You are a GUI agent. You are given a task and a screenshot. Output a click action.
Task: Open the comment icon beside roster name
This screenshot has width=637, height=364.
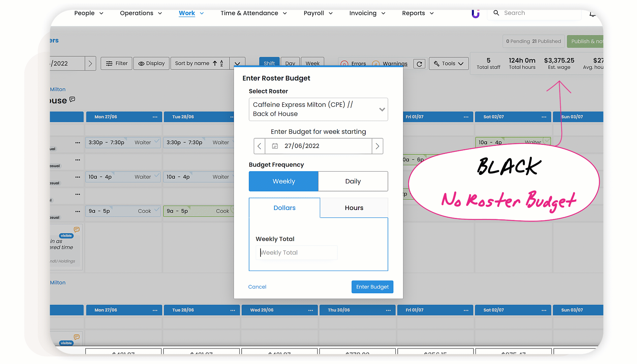click(72, 99)
